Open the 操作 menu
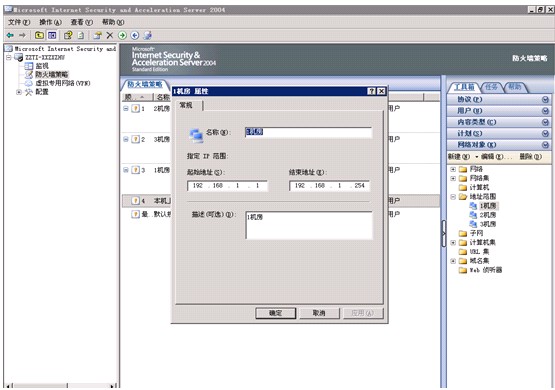 (50, 22)
